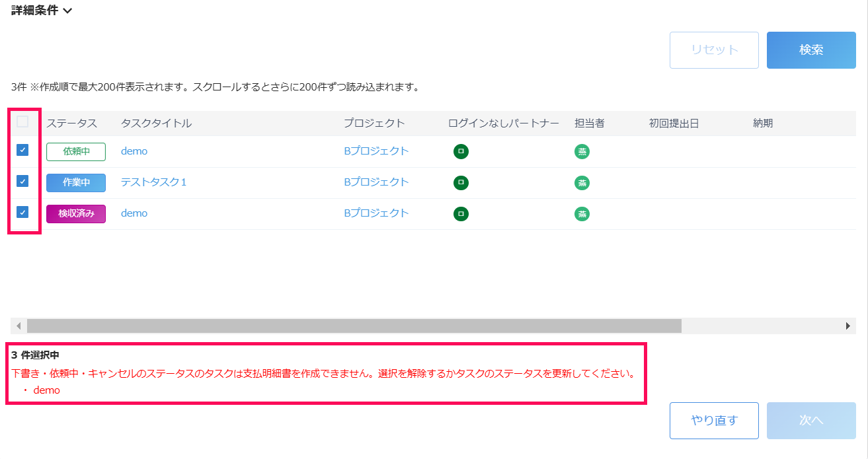
Task: Open the demo task in the 検収済み row
Action: coord(134,213)
